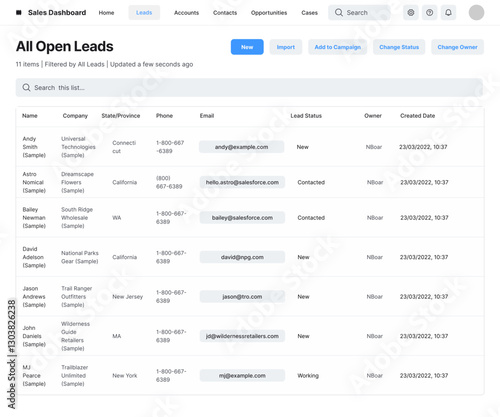
Task: Open lead Bailey Newman (Sample)
Action: pyautogui.click(x=34, y=218)
